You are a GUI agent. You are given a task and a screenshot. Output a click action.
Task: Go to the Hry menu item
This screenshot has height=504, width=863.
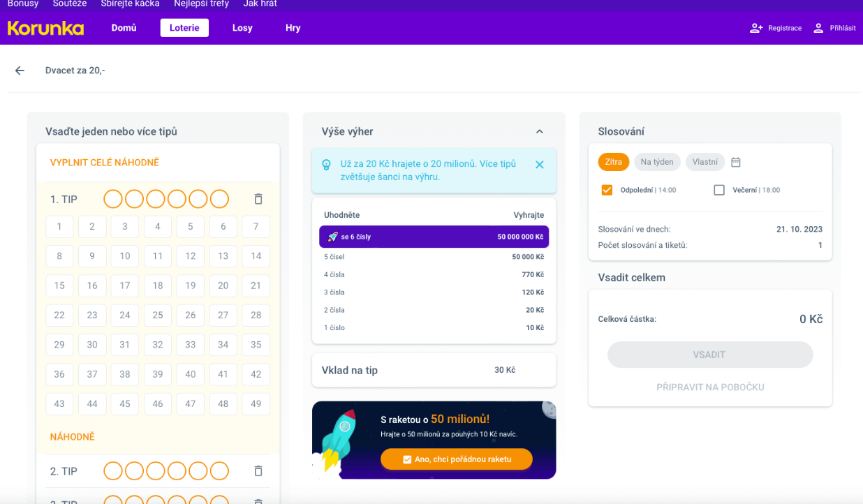point(293,28)
